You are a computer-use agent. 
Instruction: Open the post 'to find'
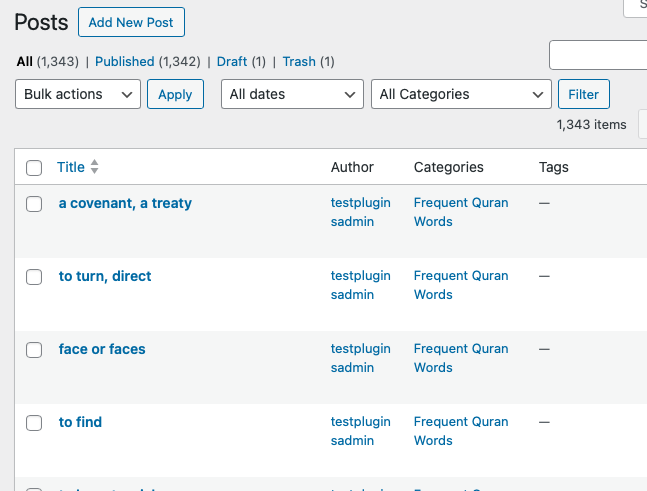coord(80,422)
